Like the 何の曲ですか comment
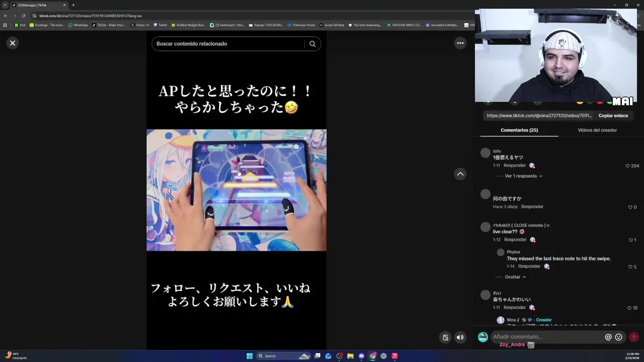The height and width of the screenshot is (362, 644). (x=632, y=207)
